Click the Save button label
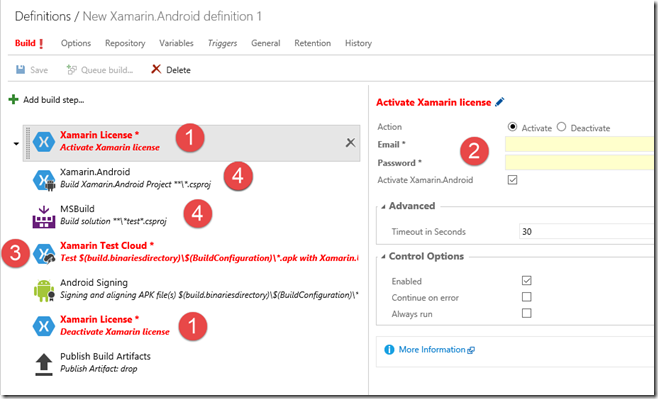This screenshot has height=399, width=658. point(39,70)
